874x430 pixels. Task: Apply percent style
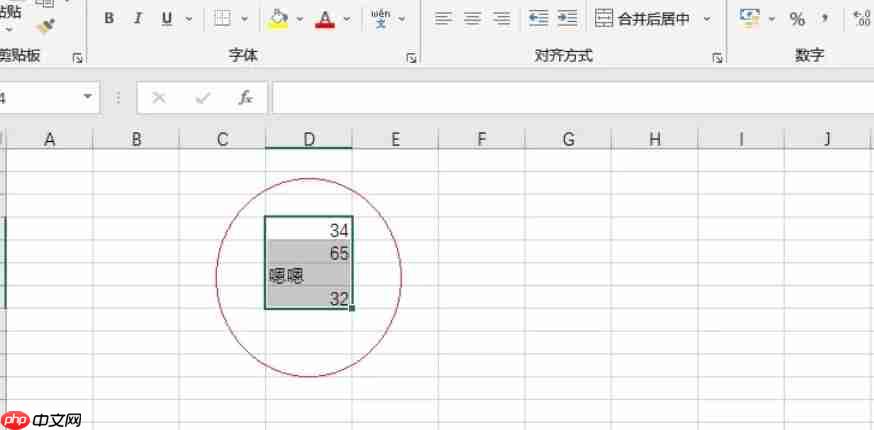[797, 20]
